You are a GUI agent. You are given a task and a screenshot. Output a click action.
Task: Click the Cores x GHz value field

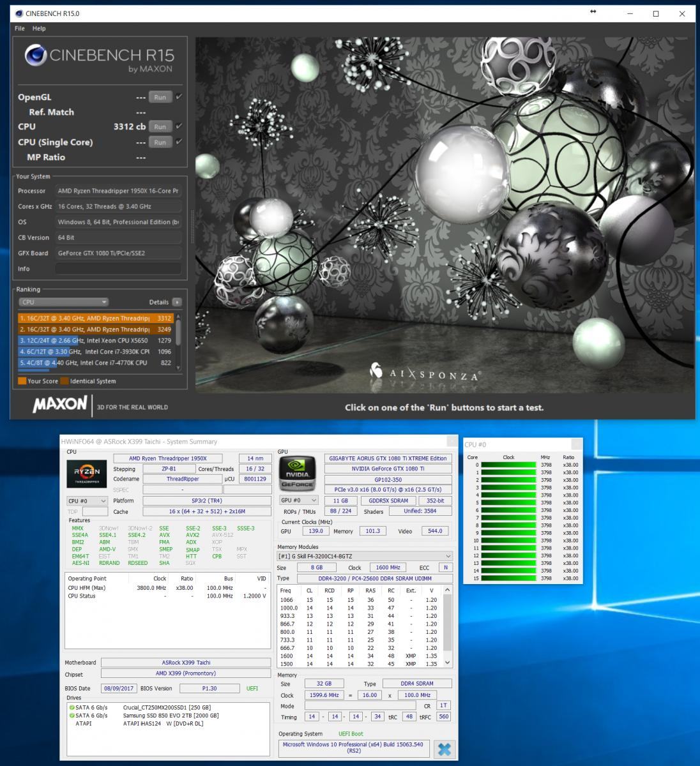(118, 206)
